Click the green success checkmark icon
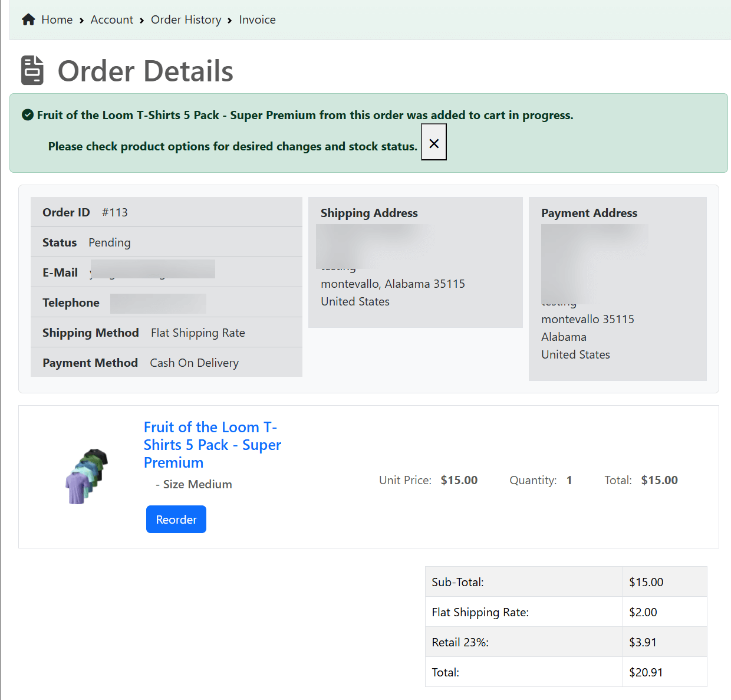 (27, 115)
